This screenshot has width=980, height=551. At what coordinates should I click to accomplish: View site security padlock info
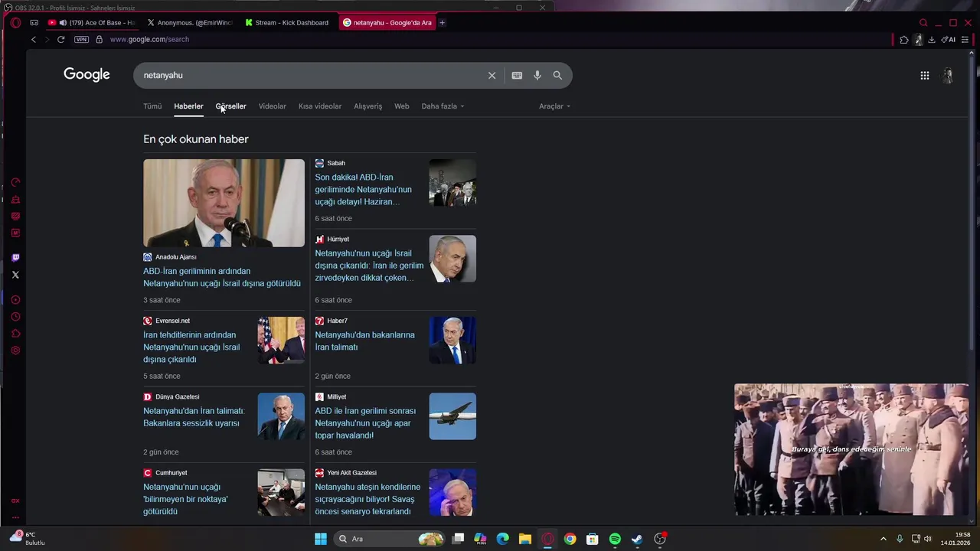[99, 39]
